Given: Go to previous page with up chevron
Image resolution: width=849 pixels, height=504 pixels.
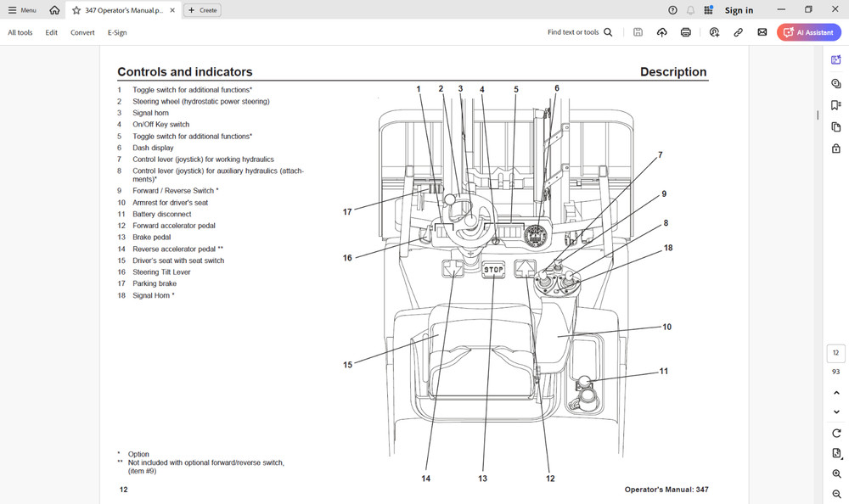Looking at the screenshot, I should point(836,393).
